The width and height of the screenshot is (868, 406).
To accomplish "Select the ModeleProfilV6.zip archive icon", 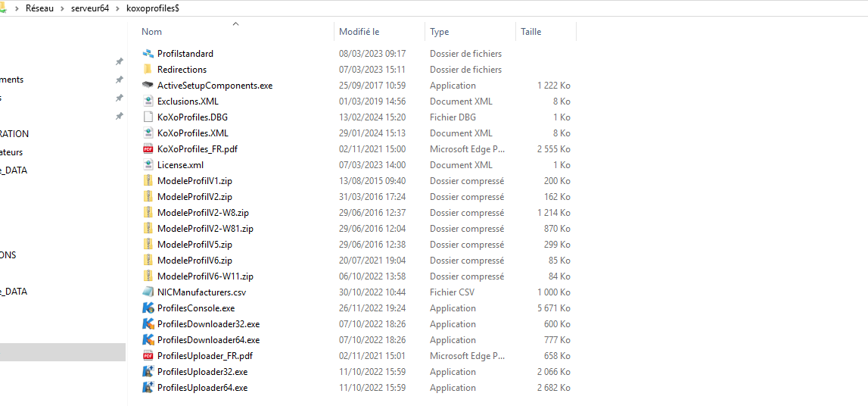I will click(148, 261).
